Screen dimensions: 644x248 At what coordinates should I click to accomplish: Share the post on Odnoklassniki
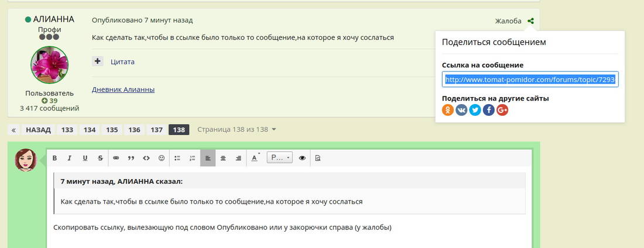448,110
